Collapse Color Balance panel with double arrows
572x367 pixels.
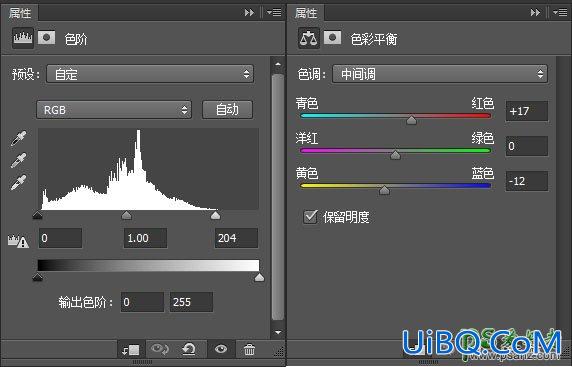(535, 13)
